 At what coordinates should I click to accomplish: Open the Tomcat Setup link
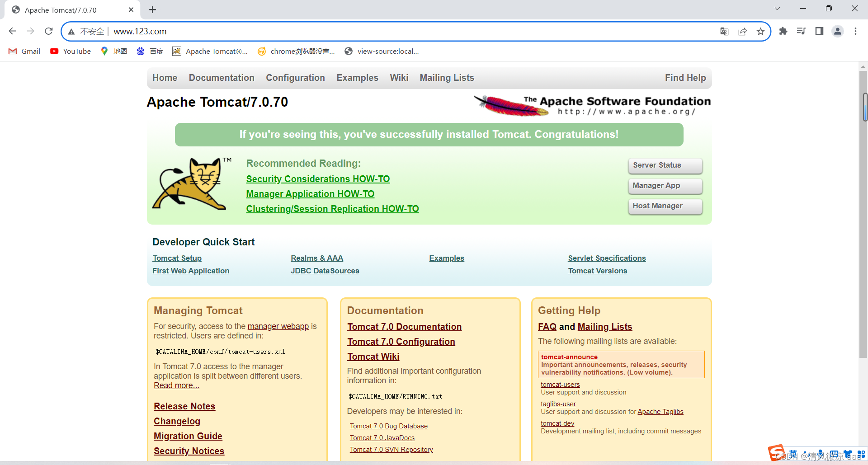(x=177, y=258)
